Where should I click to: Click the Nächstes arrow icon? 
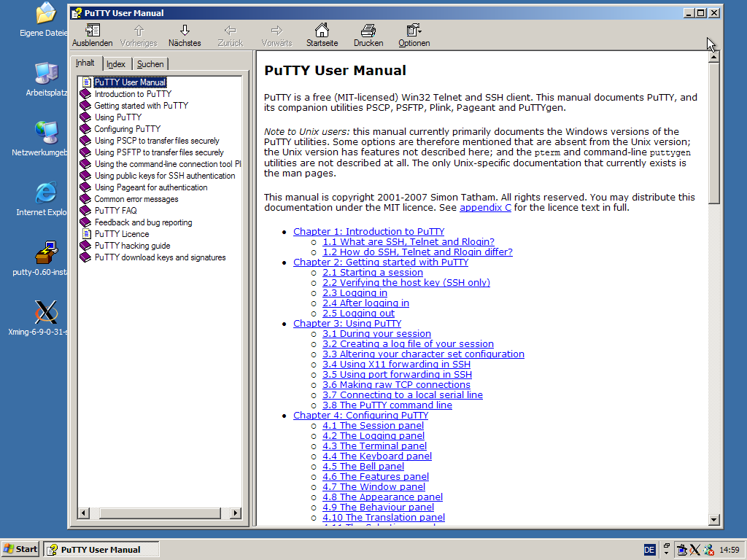(185, 31)
